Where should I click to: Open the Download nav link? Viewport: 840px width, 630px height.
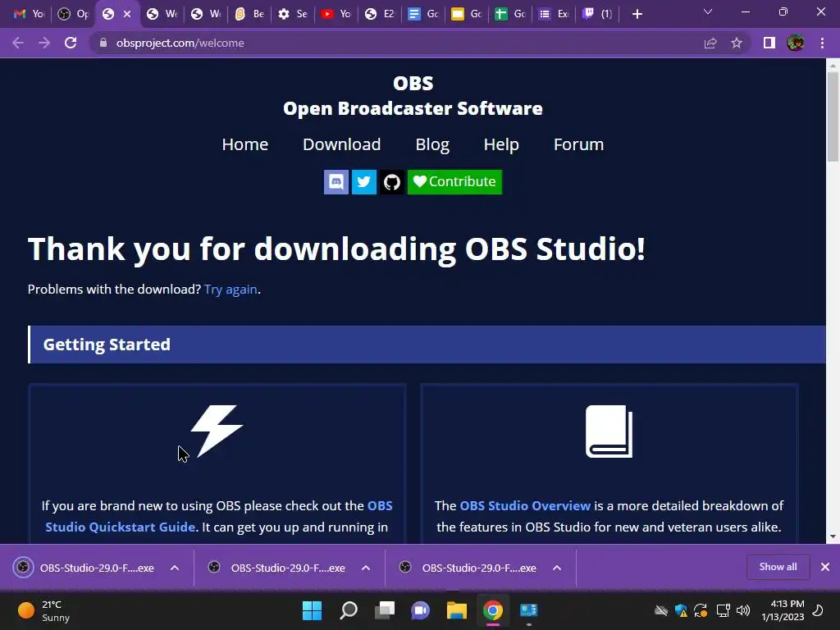pos(342,144)
